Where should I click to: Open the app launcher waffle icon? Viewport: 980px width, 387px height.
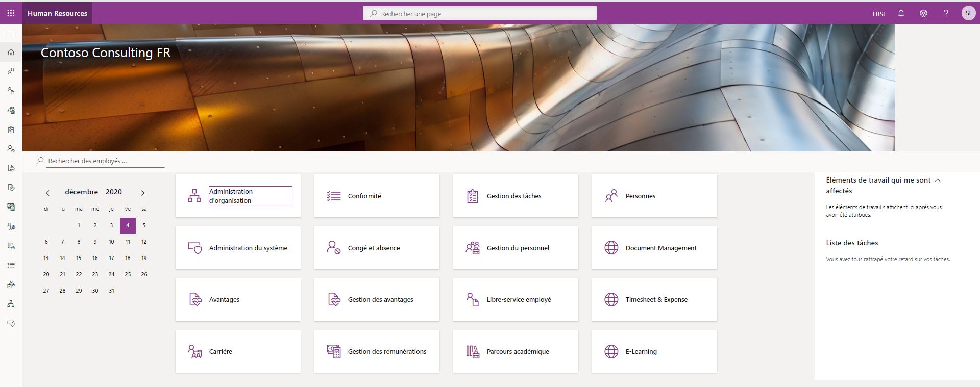click(11, 13)
